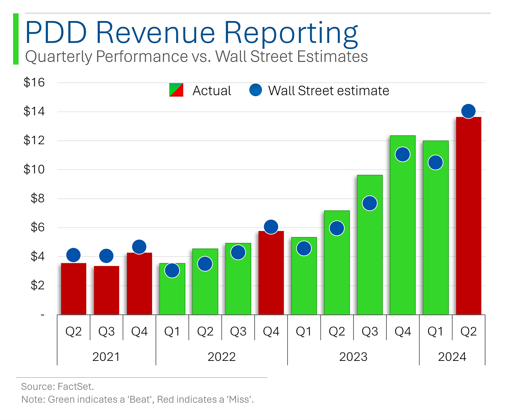Click the Q2 label under 2024
Screen dimensions: 510x420
pyautogui.click(x=469, y=331)
